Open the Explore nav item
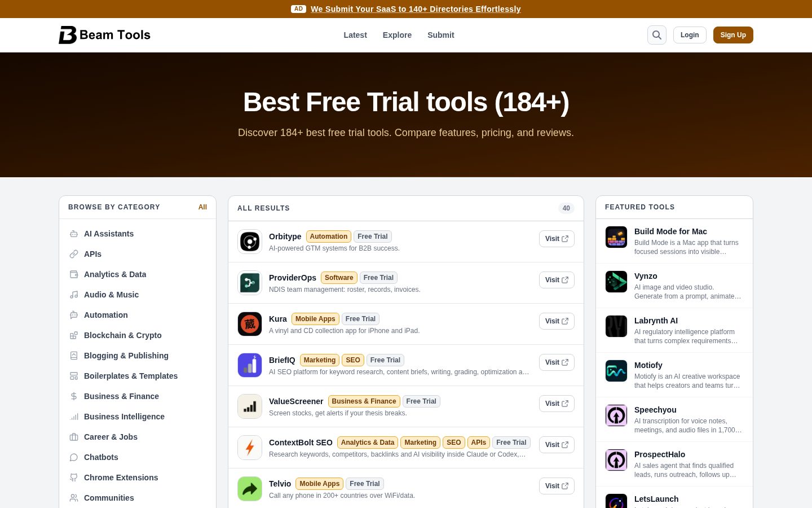This screenshot has width=812, height=508. pyautogui.click(x=397, y=35)
